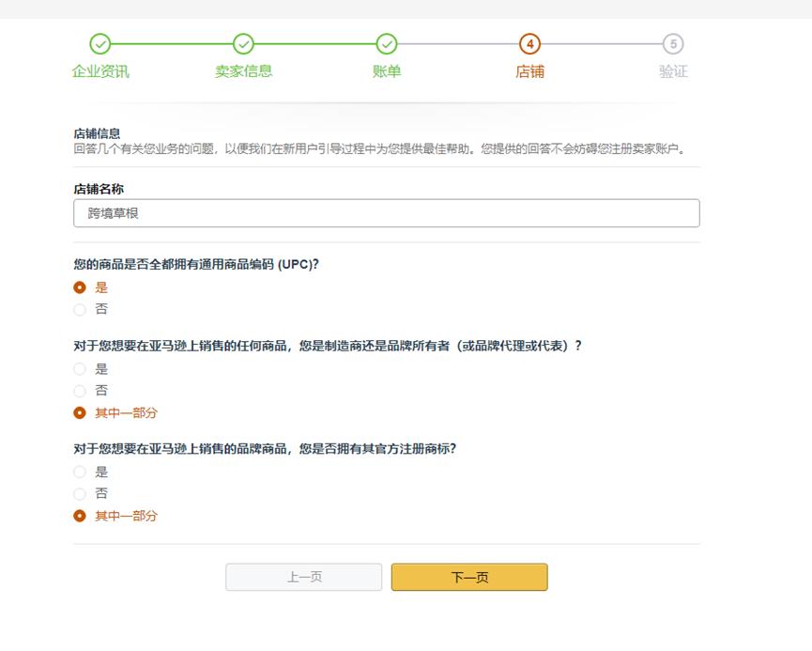This screenshot has width=812, height=651.
Task: Click the 下一页 button
Action: point(470,577)
